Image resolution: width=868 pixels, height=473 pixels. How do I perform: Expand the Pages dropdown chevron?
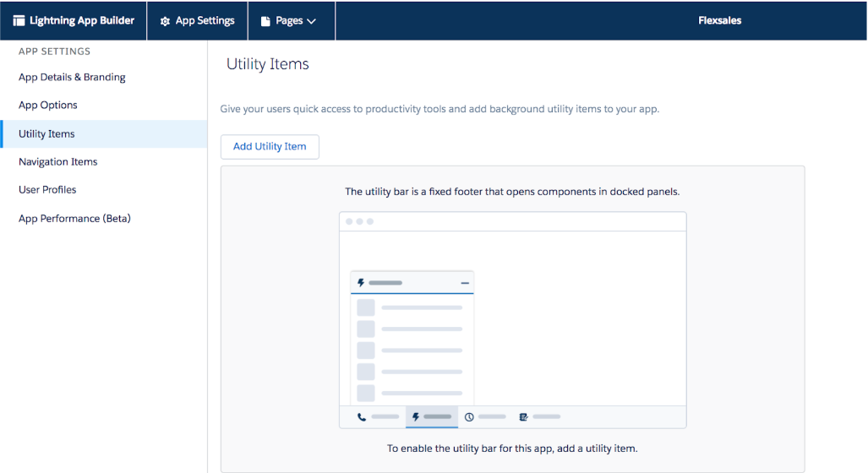(x=311, y=21)
